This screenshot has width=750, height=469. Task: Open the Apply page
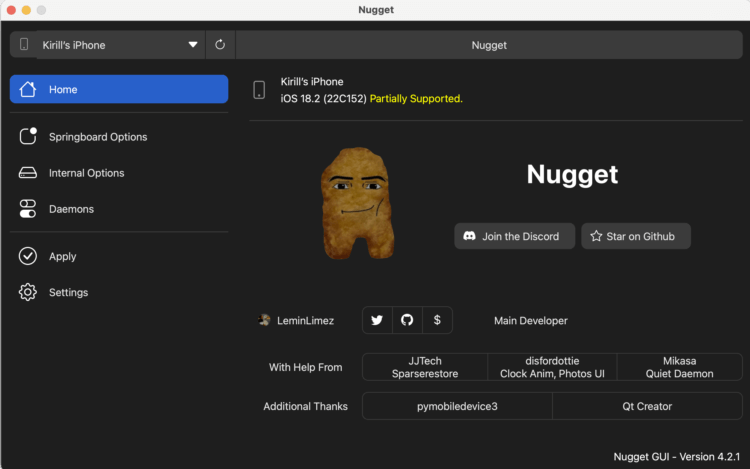pos(119,256)
